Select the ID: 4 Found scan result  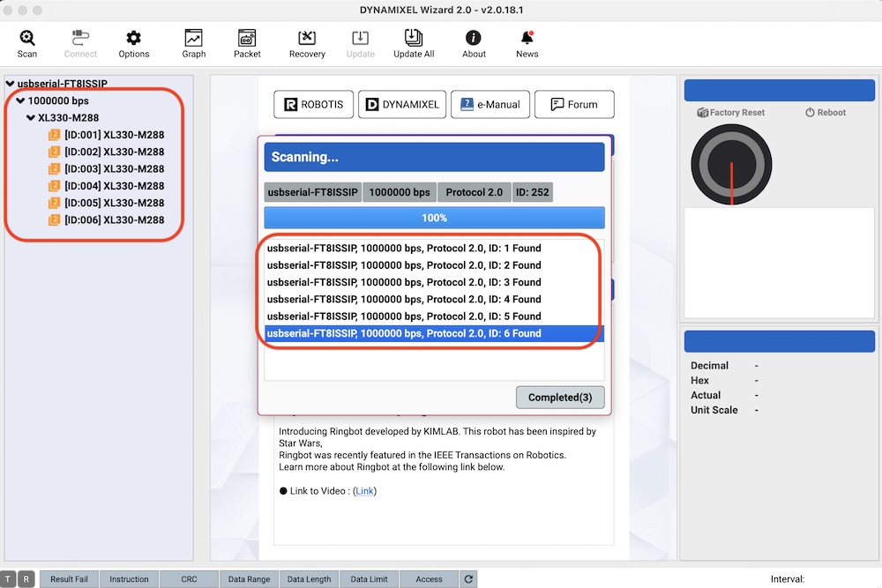click(404, 300)
